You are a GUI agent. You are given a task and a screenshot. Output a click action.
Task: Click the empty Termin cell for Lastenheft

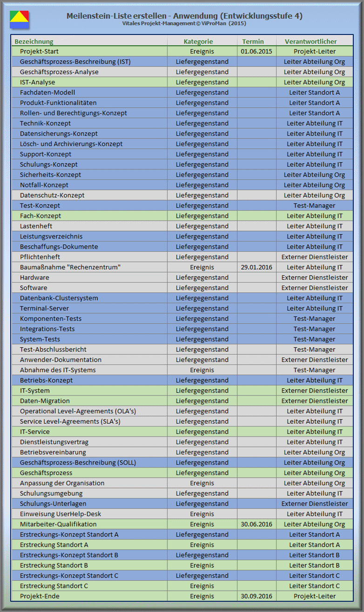point(256,226)
